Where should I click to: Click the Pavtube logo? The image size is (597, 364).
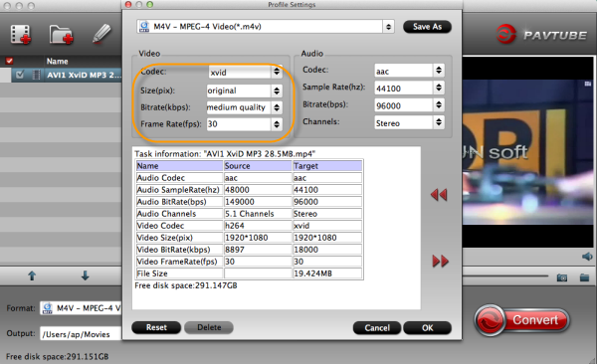tap(542, 35)
